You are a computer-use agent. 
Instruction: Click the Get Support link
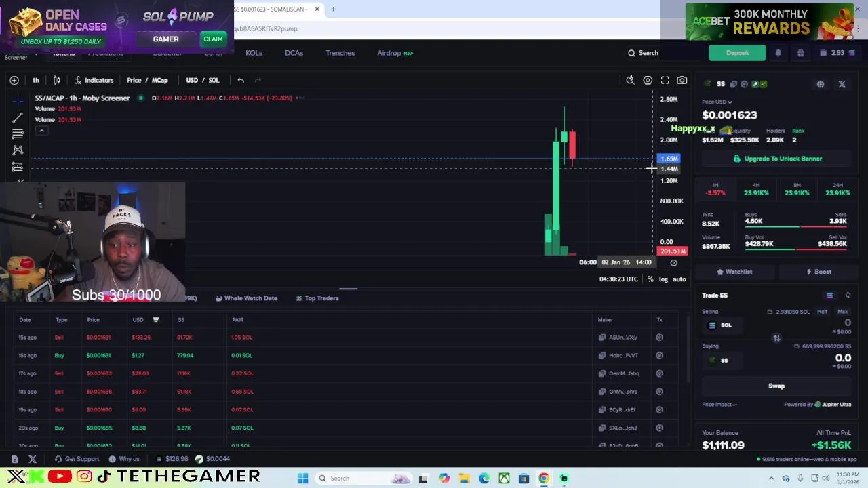pyautogui.click(x=77, y=459)
